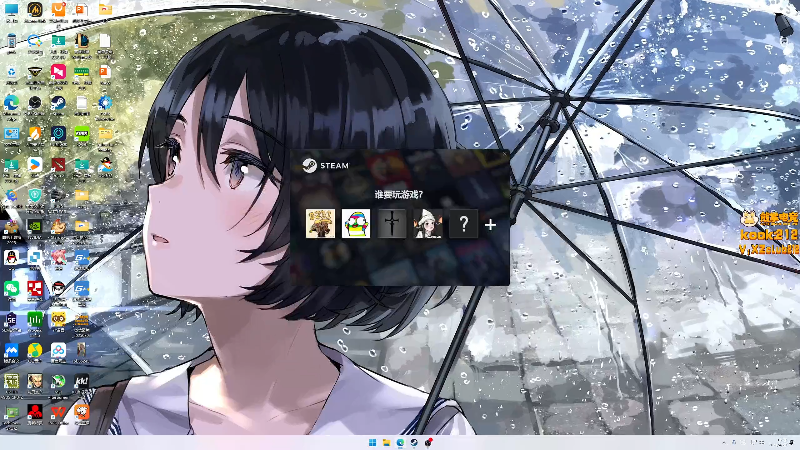Open the red figure on black desktop icon
The height and width of the screenshot is (450, 800).
35,412
